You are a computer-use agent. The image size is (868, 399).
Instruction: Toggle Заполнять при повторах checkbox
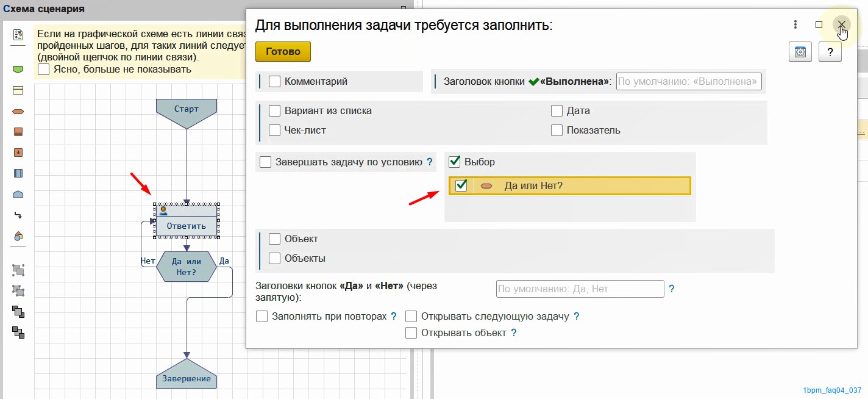click(262, 317)
